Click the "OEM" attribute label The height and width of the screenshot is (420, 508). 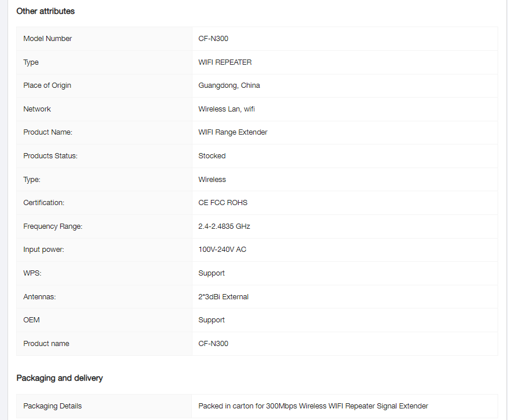[x=32, y=320]
